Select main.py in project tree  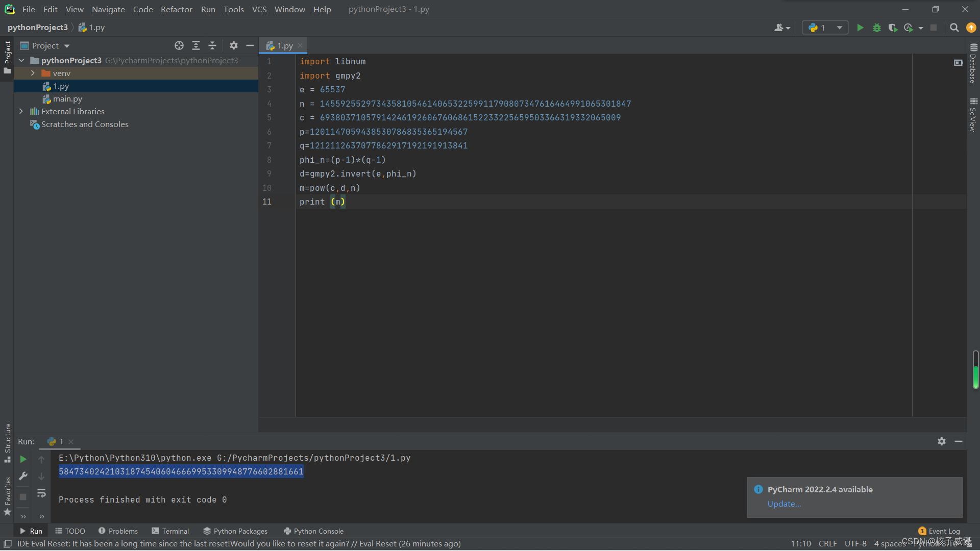pyautogui.click(x=67, y=98)
